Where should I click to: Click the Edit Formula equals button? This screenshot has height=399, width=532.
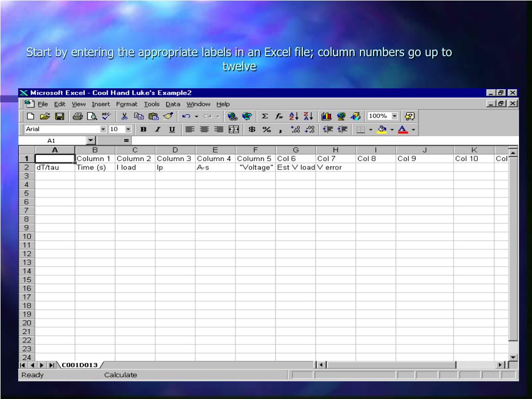126,140
